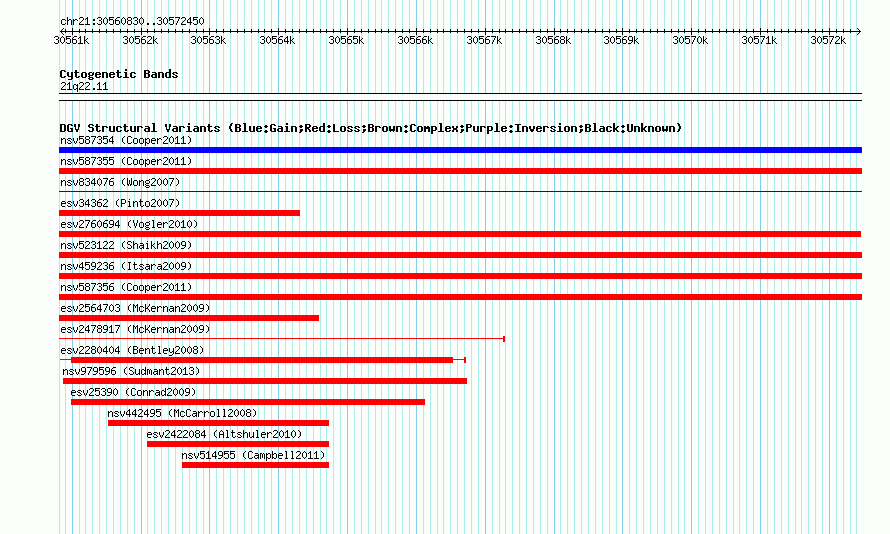Click the red bar under nsv459236
This screenshot has width=890, height=534.
pos(460,276)
